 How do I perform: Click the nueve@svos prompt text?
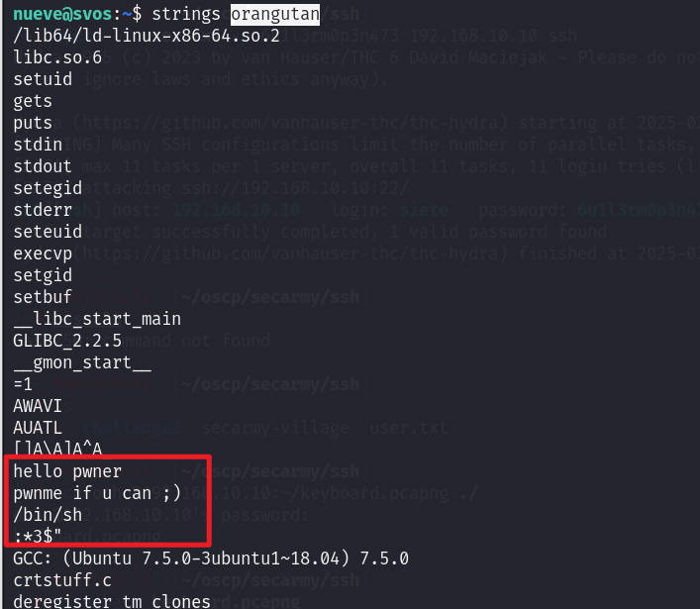point(62,14)
